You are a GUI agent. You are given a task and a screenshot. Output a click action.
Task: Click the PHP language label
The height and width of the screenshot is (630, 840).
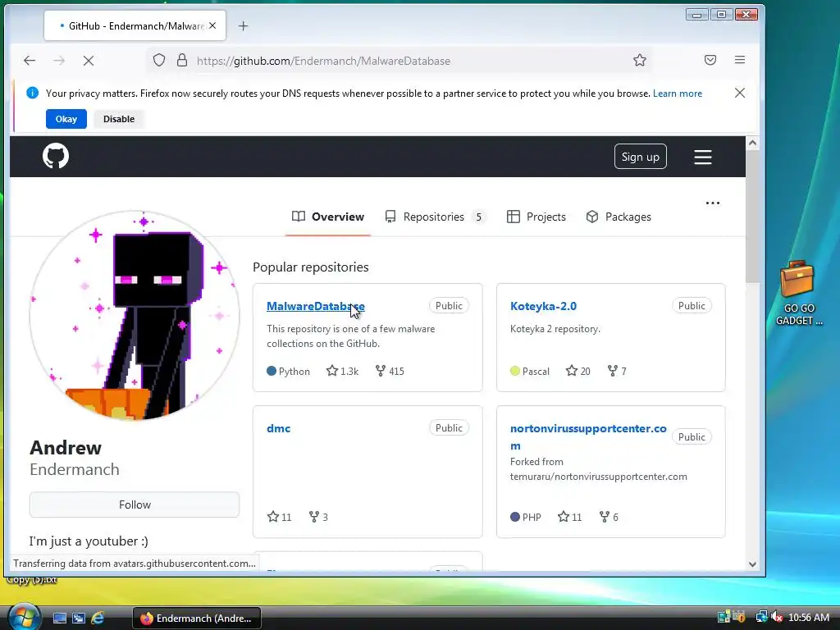(x=526, y=517)
